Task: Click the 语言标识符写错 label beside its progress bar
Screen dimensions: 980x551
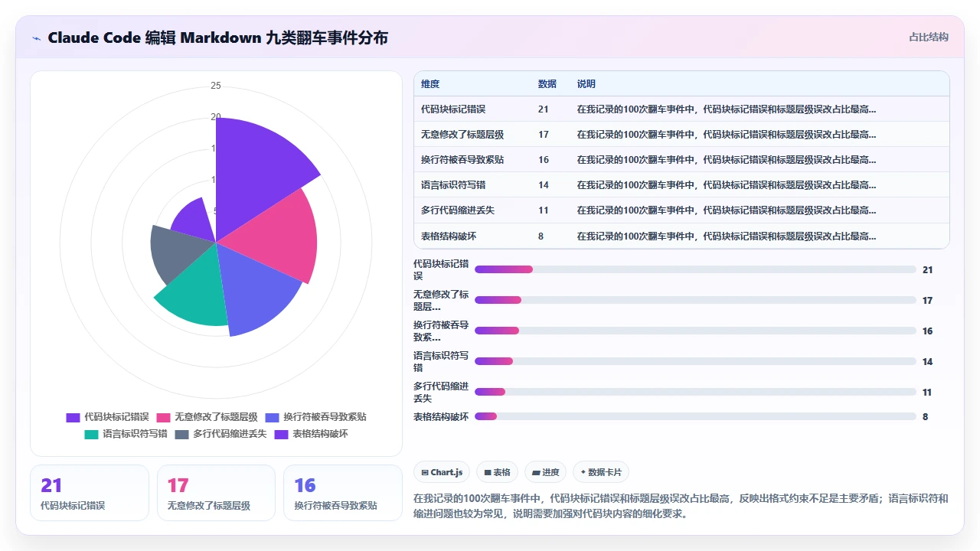Action: [x=441, y=361]
